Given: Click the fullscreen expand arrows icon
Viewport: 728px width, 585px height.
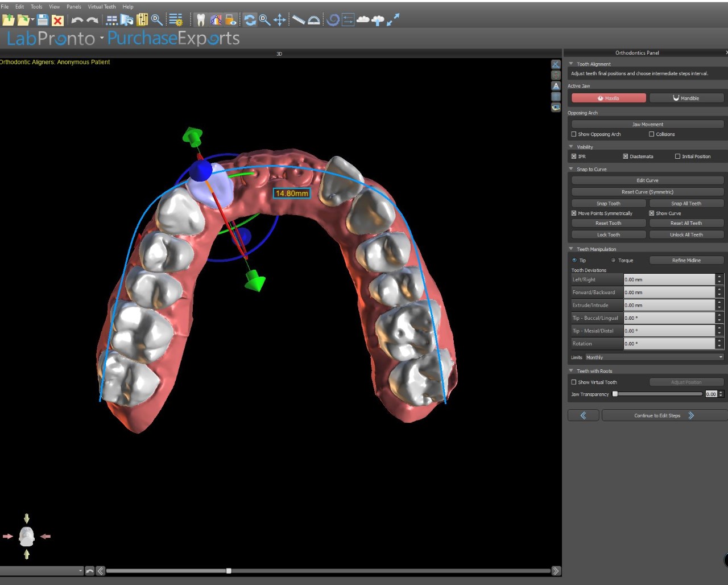Looking at the screenshot, I should click(393, 20).
